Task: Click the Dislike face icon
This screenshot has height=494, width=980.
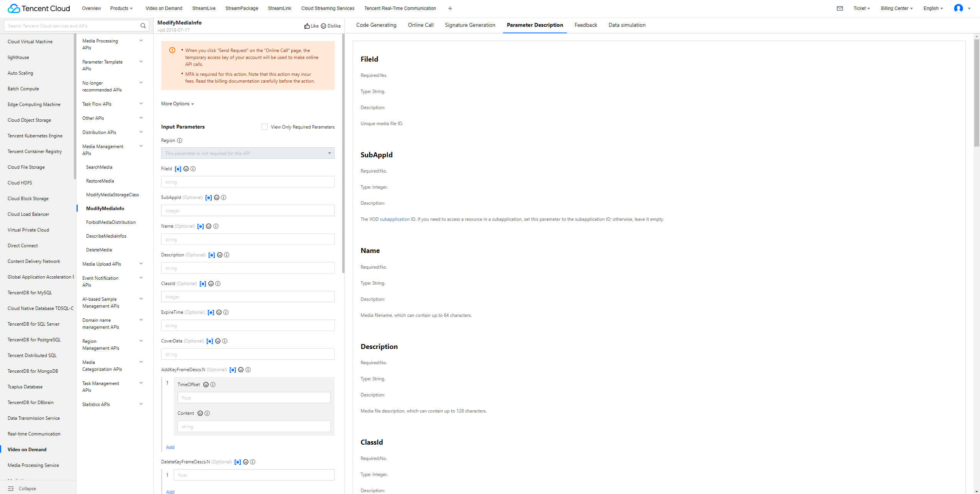Action: pos(323,26)
